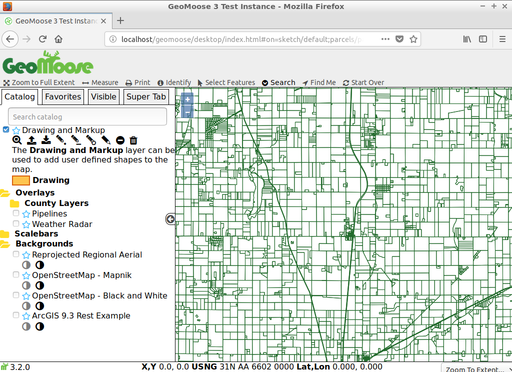Viewport: 512px width, 372px height.
Task: Star the Reprojected Regional Aerial layer
Action: [x=26, y=255]
